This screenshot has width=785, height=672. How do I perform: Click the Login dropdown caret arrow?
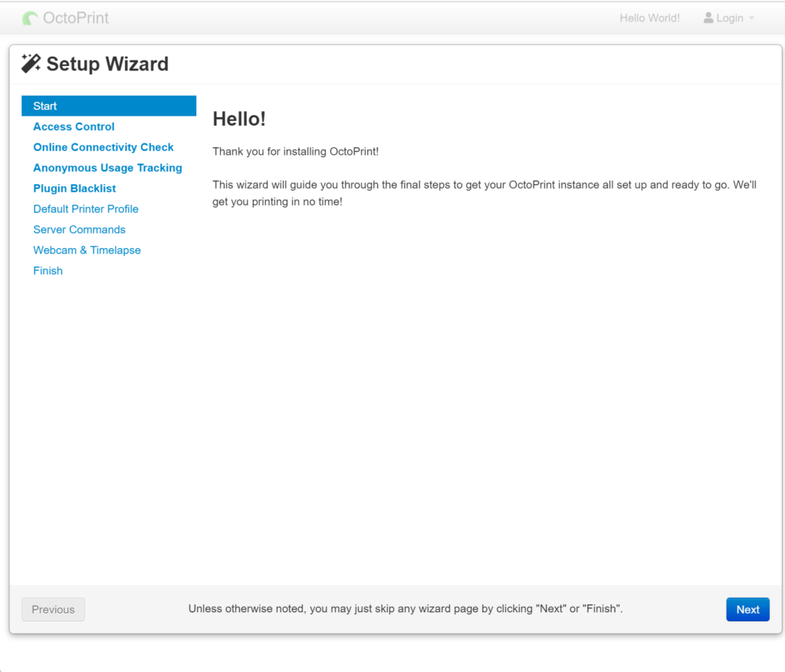(751, 18)
